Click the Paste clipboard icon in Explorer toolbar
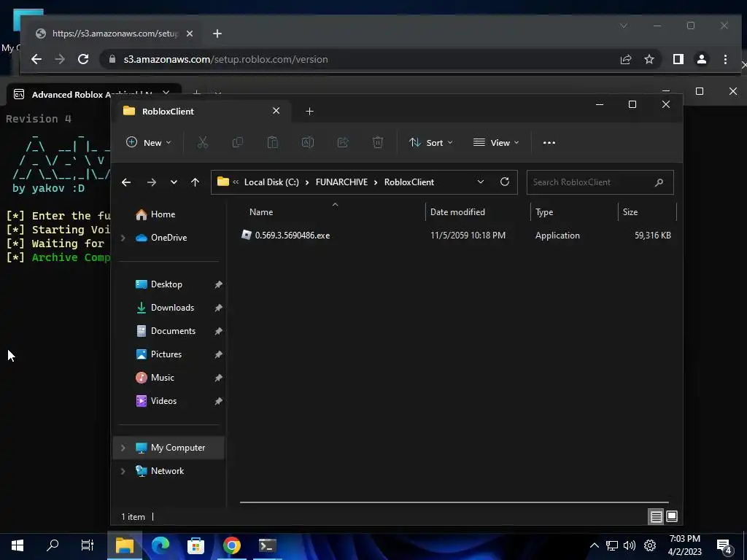 click(x=273, y=142)
